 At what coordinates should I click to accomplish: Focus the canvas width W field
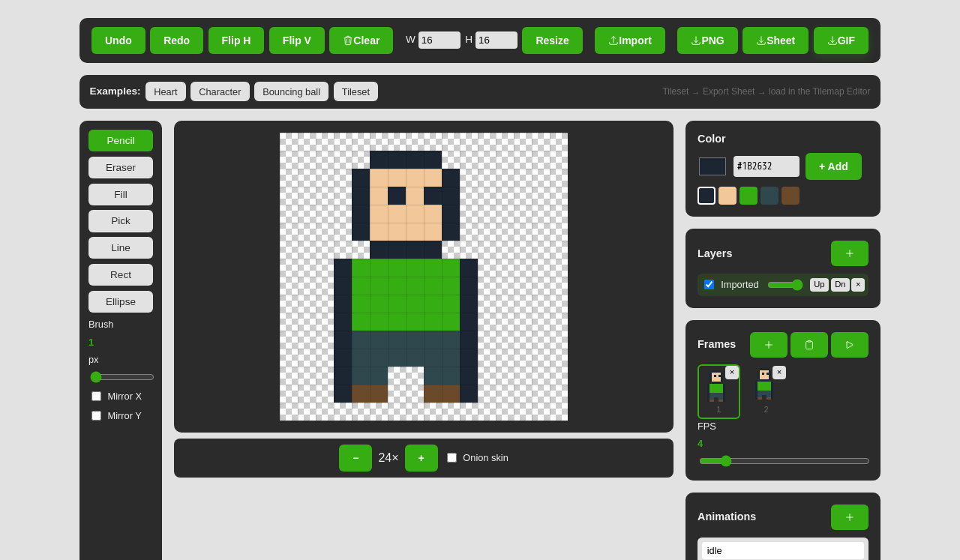tap(439, 40)
